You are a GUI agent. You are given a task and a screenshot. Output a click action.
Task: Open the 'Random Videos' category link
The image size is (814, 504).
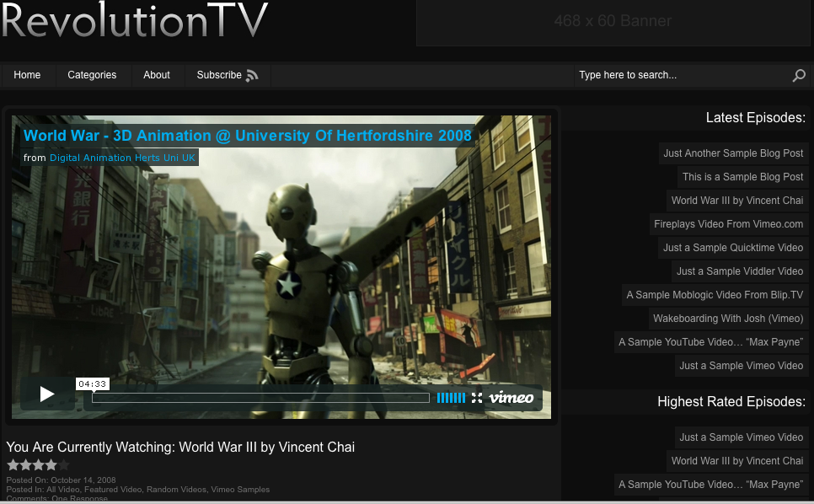pos(176,490)
